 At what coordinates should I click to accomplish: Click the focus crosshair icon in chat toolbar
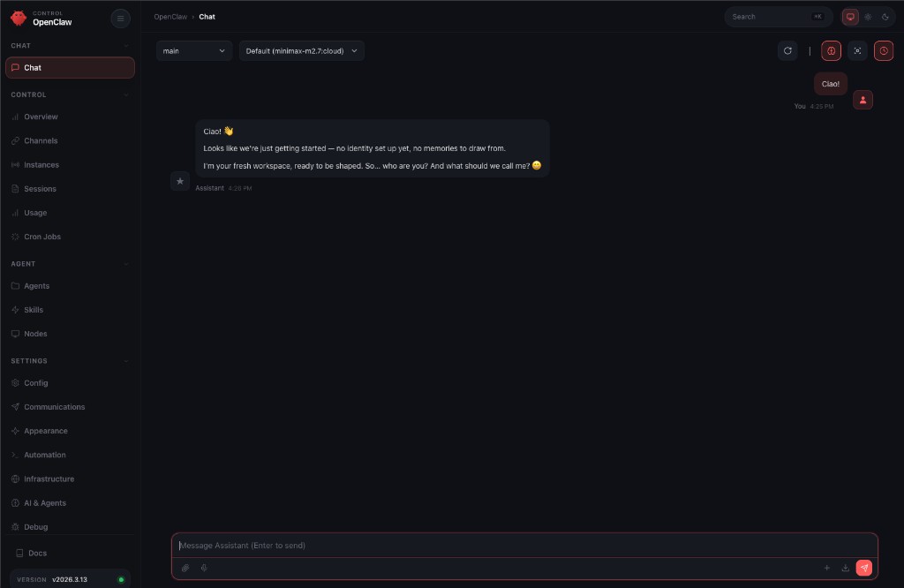click(x=857, y=50)
